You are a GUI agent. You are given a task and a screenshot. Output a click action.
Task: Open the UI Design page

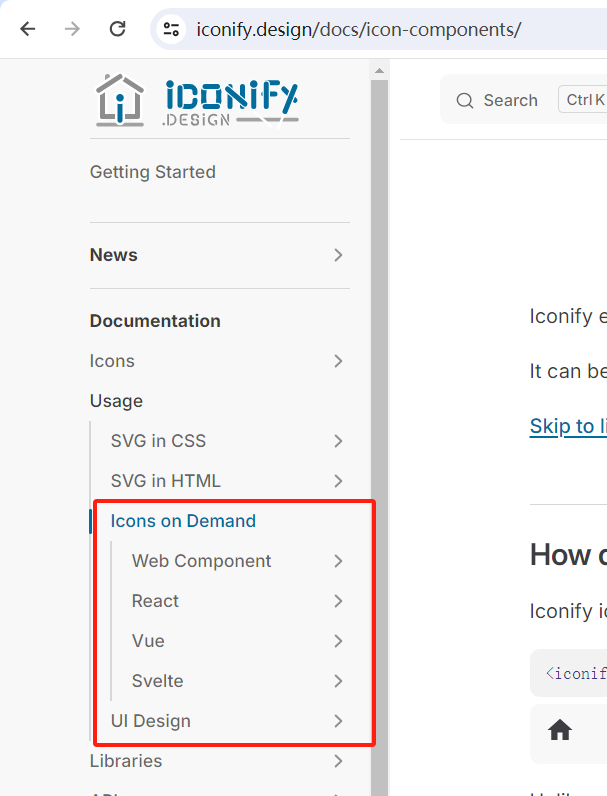[151, 721]
